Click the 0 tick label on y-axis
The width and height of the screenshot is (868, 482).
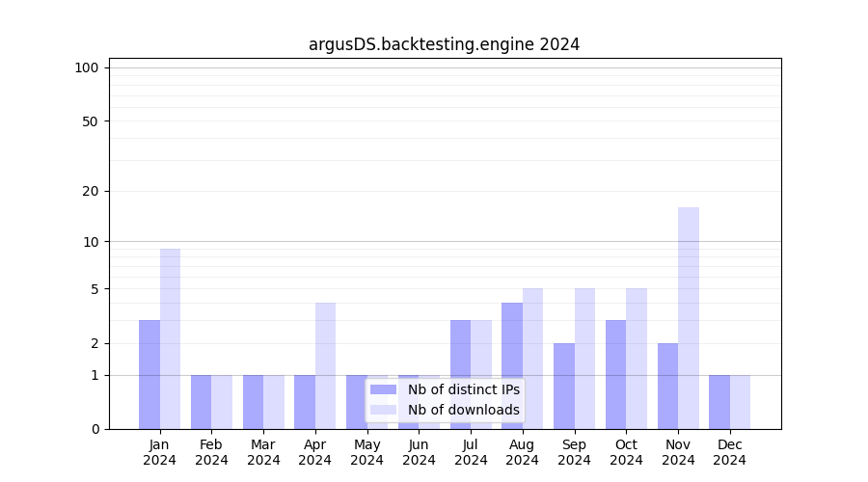coord(95,429)
